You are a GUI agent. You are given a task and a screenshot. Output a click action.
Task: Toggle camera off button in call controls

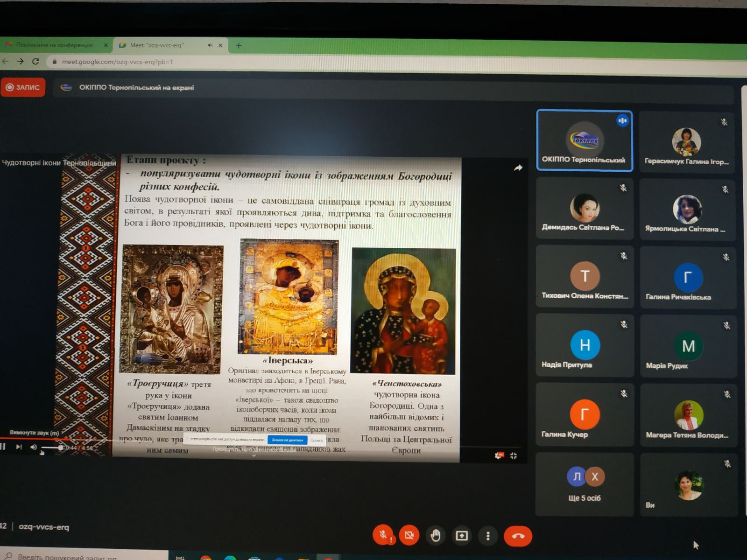coord(409,535)
